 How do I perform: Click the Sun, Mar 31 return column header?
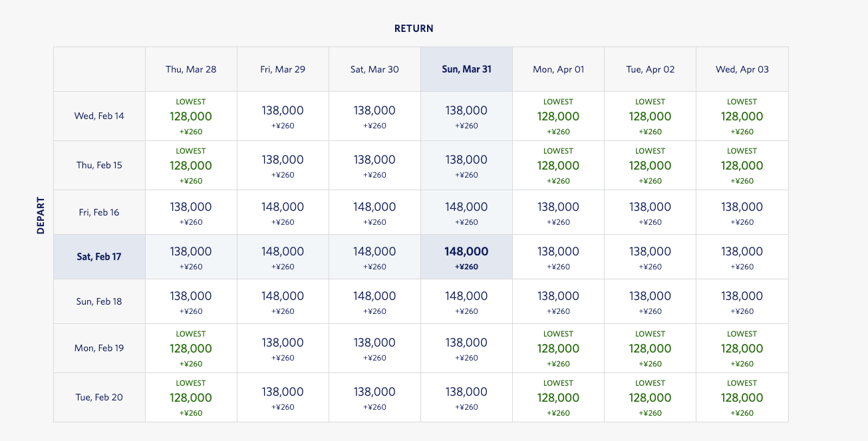pyautogui.click(x=466, y=69)
